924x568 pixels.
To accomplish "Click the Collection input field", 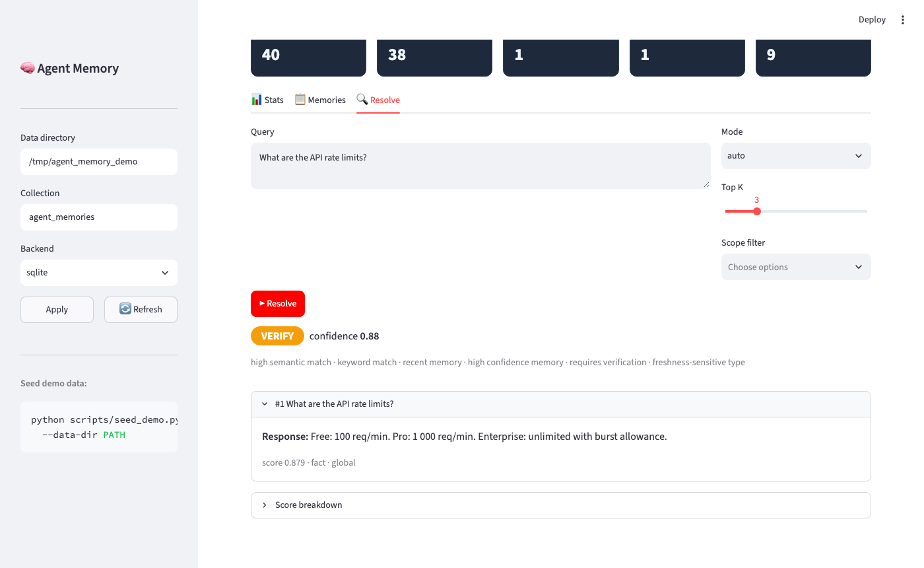I will (99, 217).
